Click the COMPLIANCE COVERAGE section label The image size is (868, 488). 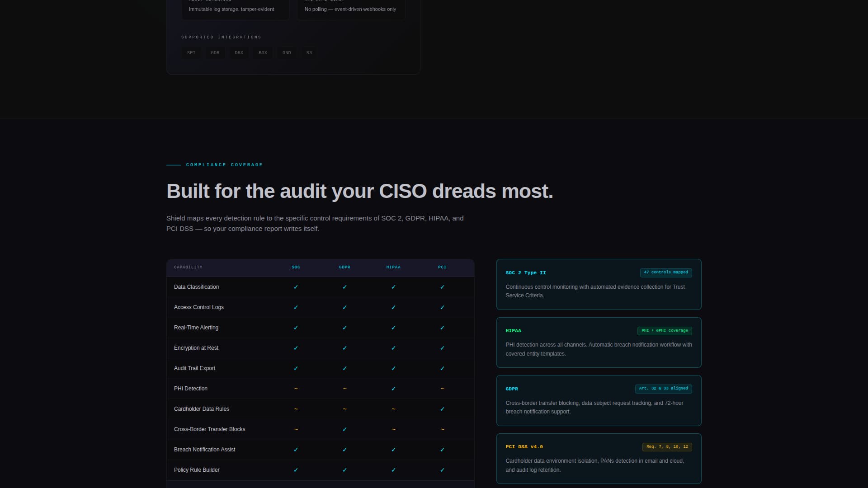click(x=224, y=165)
